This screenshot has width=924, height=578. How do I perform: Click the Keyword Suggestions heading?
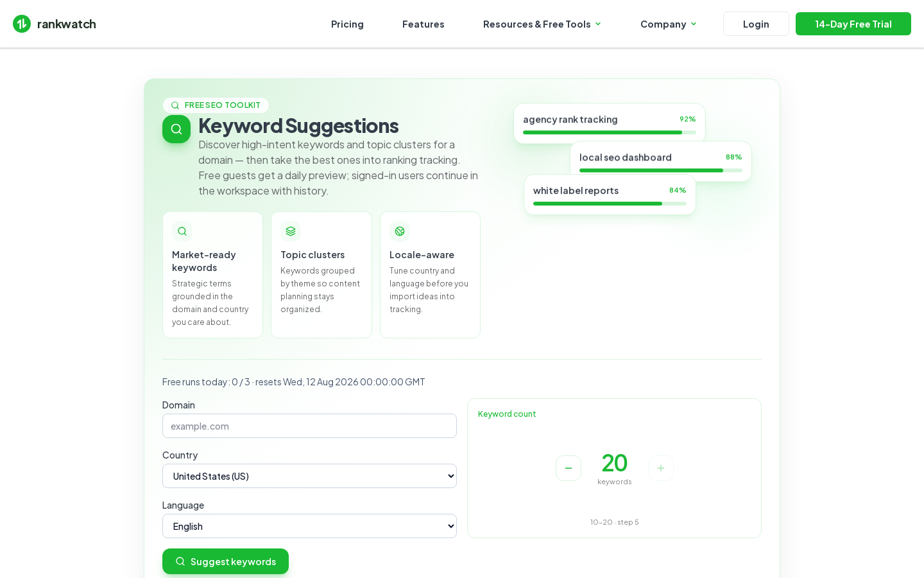298,126
